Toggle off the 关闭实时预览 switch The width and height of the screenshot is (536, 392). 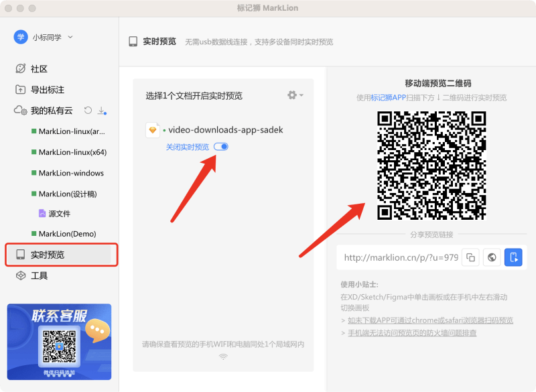(220, 147)
